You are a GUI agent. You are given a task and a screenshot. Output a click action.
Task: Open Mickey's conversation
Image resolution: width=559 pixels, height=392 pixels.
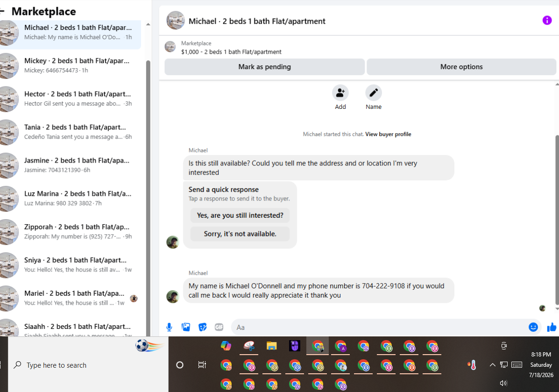(x=71, y=65)
